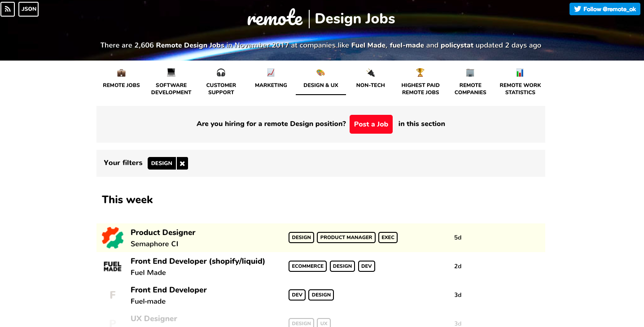Click DESIGN tag on Product Designer row
Image resolution: width=644 pixels, height=327 pixels.
click(301, 237)
